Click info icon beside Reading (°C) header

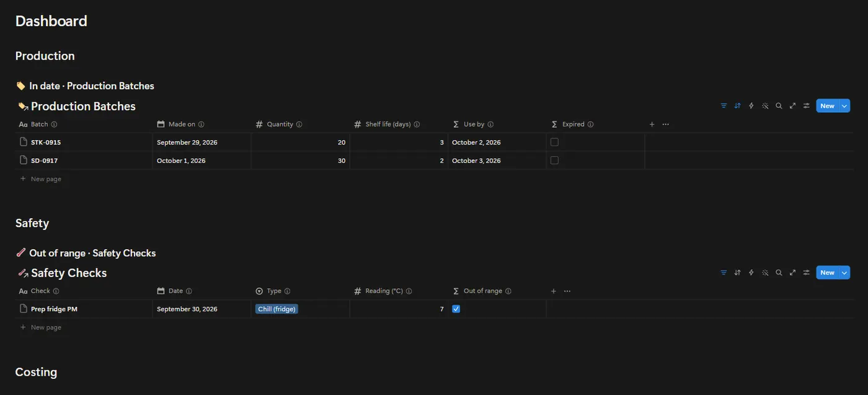pos(409,291)
